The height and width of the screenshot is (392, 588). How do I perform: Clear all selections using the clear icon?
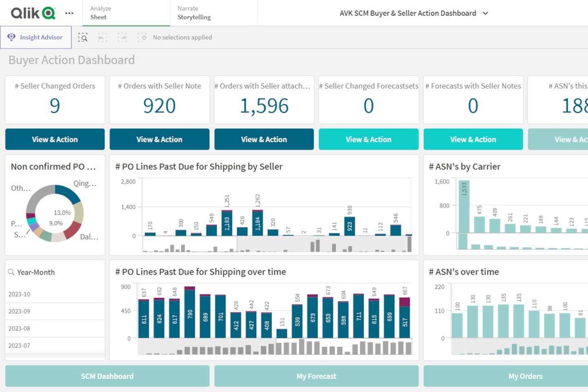(143, 37)
